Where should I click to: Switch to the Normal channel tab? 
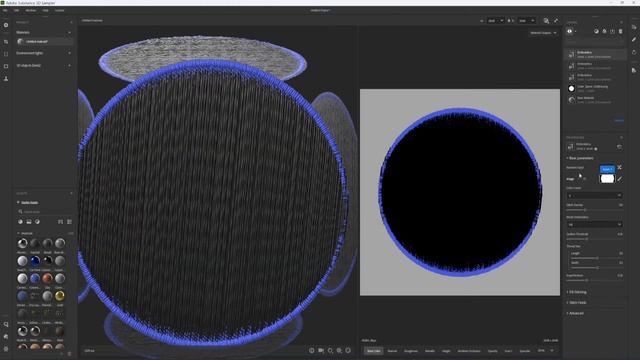(x=392, y=351)
